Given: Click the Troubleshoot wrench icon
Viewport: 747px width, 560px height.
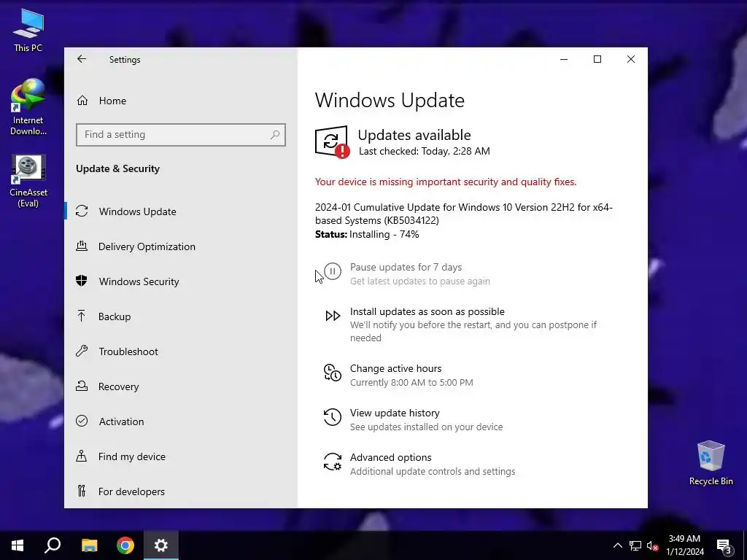Looking at the screenshot, I should (82, 351).
